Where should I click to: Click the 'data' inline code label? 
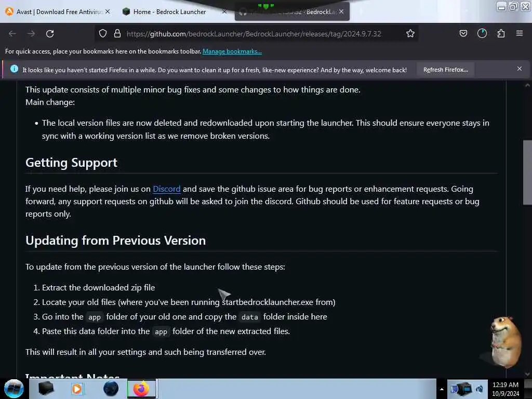click(250, 317)
